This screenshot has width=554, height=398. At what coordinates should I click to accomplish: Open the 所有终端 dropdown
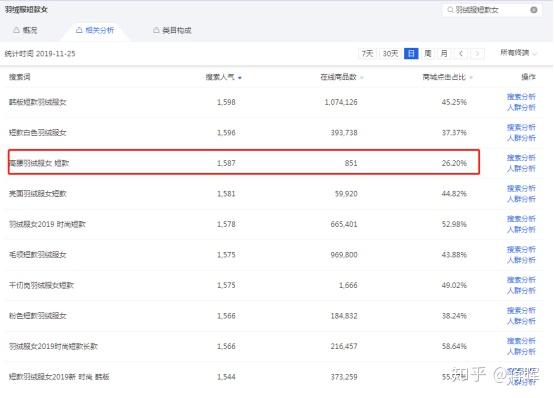pyautogui.click(x=518, y=53)
